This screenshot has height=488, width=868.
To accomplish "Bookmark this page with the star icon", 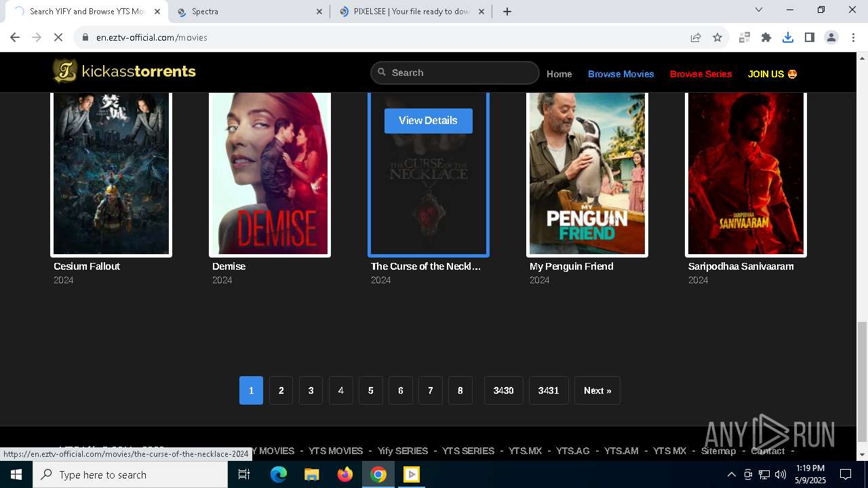I will pos(717,37).
